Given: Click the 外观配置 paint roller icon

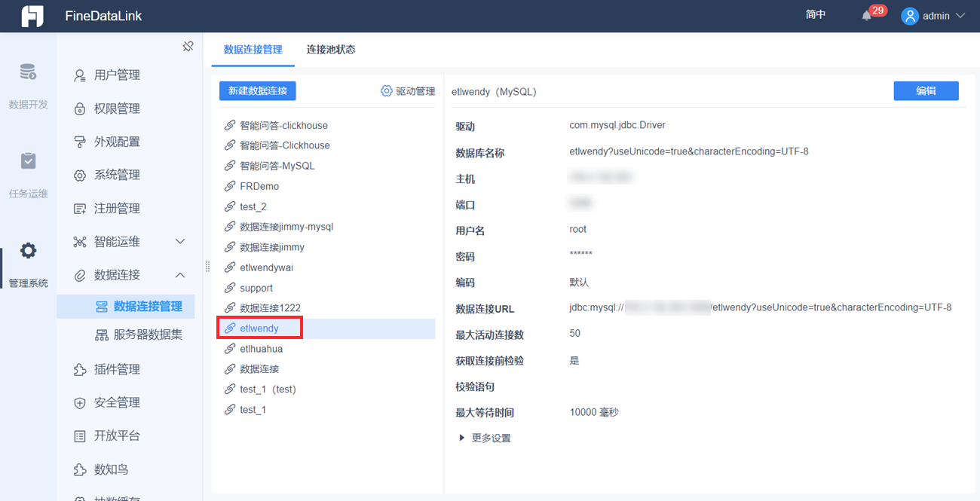Looking at the screenshot, I should coord(79,142).
